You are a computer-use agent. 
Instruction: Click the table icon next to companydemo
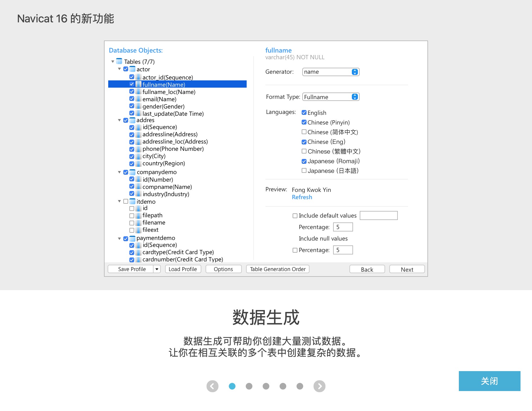pyautogui.click(x=133, y=172)
